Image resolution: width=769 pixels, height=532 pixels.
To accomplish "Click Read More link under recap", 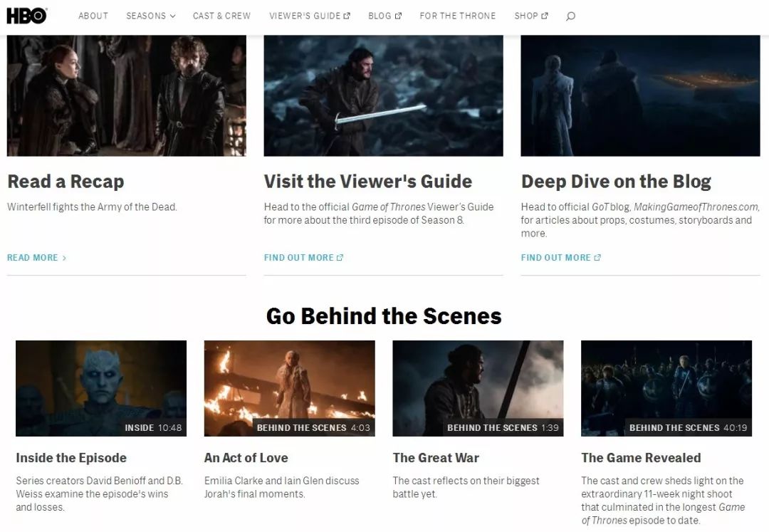I will pyautogui.click(x=32, y=257).
